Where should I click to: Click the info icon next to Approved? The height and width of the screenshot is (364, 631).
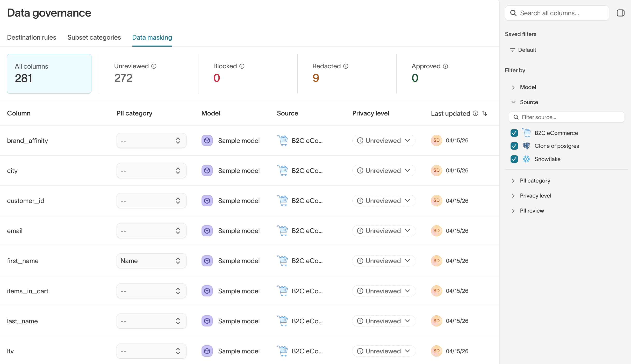click(446, 66)
